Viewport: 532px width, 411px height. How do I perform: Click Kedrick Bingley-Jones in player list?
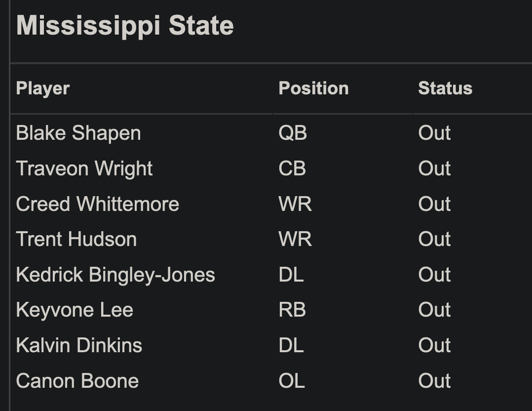click(x=115, y=275)
